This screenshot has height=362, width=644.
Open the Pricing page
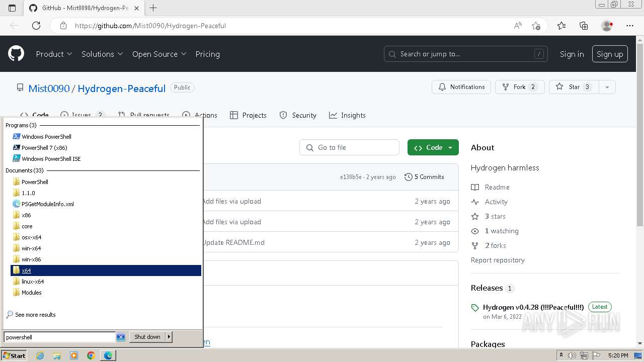click(207, 54)
